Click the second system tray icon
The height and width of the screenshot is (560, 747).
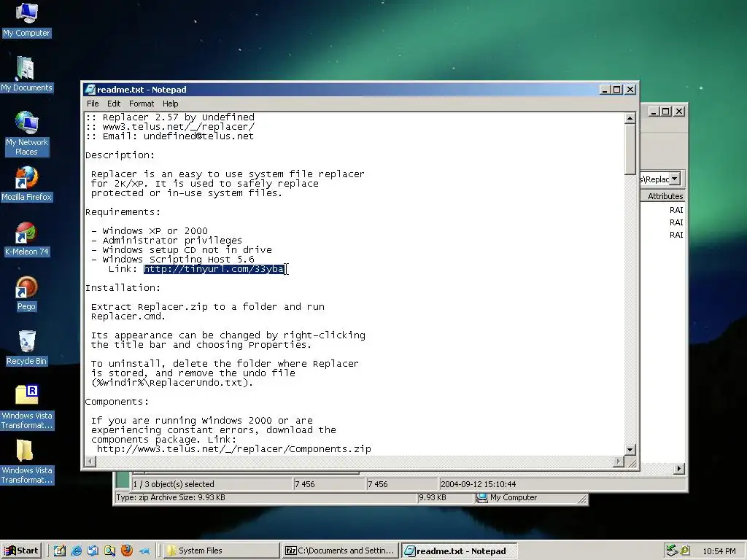[x=684, y=551]
